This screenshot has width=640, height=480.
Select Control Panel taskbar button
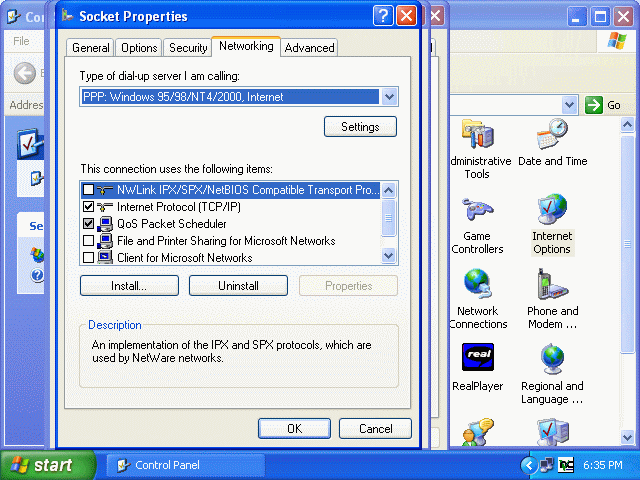[x=186, y=465]
